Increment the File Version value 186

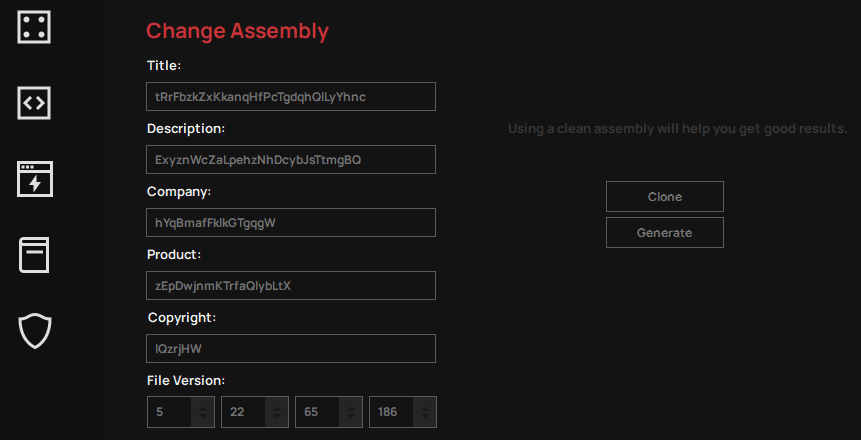point(425,408)
